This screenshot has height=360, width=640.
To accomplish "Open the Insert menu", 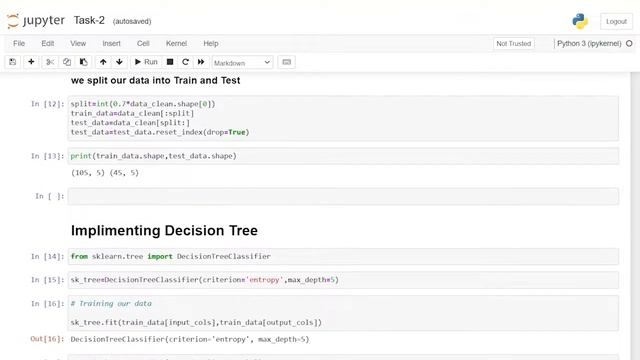I will [x=111, y=43].
